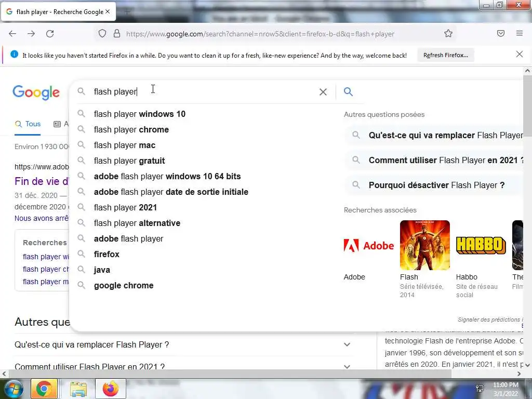Open Windows Explorer from the taskbar
532x399 pixels.
pos(78,389)
